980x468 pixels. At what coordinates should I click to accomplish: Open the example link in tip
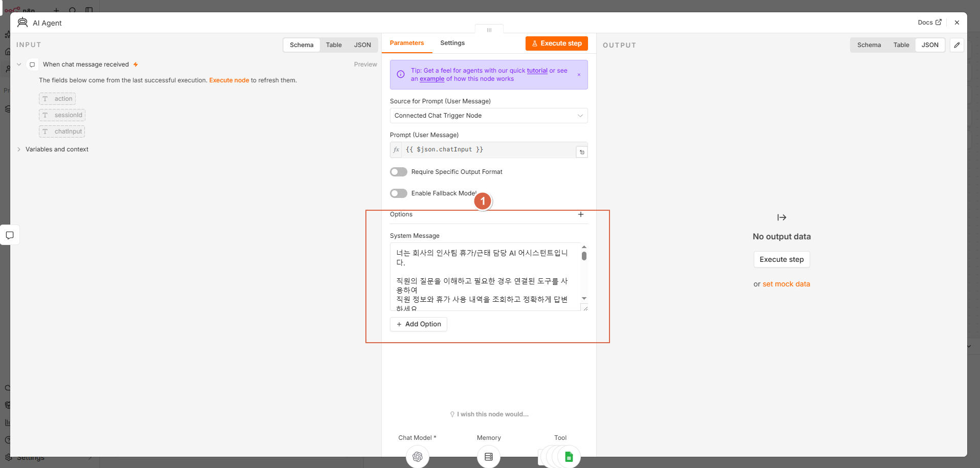(x=432, y=79)
